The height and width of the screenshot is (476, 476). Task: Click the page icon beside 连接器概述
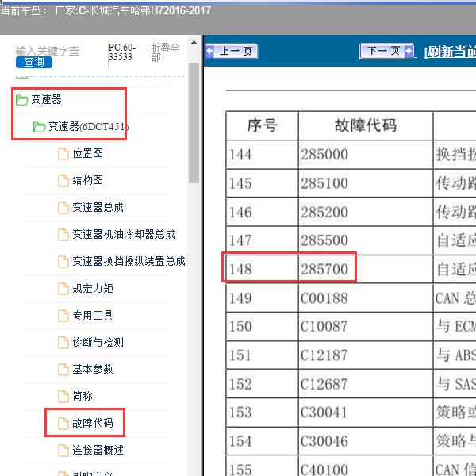63,451
